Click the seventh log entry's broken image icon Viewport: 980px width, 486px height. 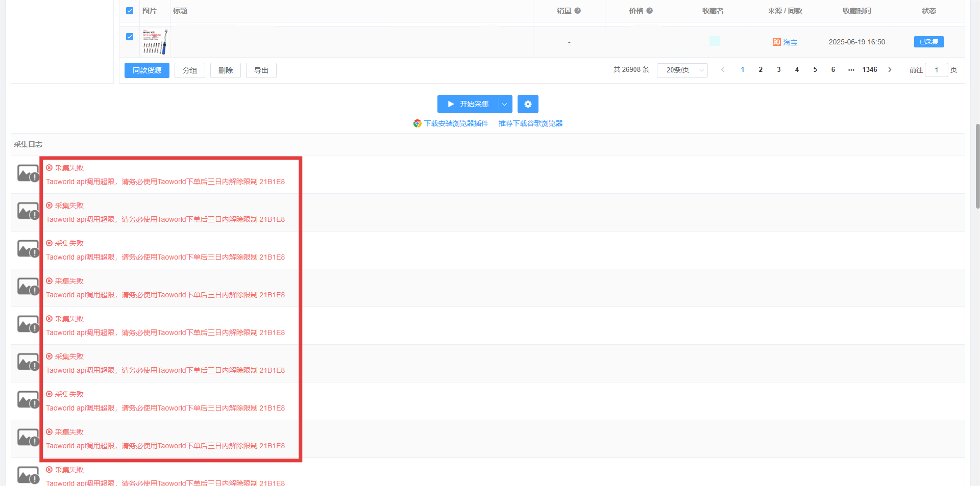pos(28,400)
